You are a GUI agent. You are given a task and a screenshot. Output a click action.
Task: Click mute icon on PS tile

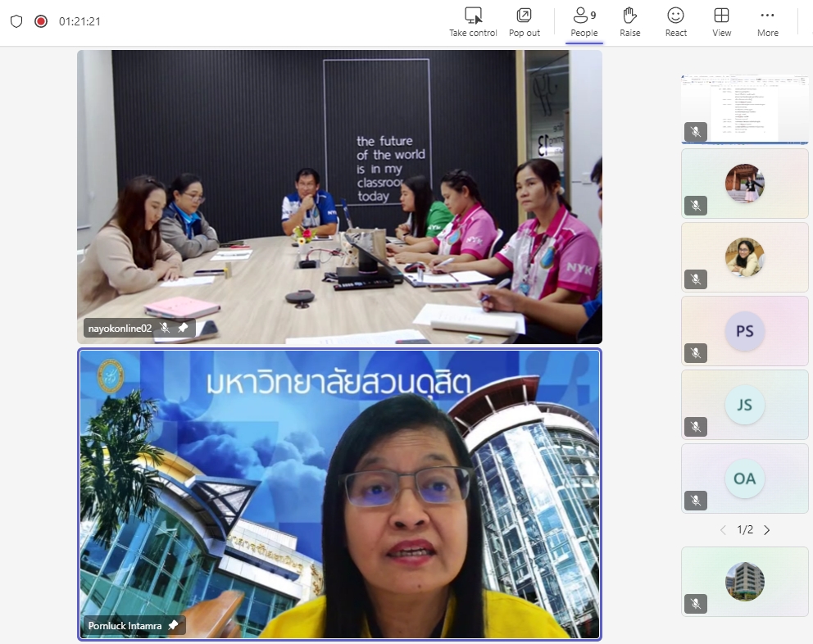coord(696,353)
